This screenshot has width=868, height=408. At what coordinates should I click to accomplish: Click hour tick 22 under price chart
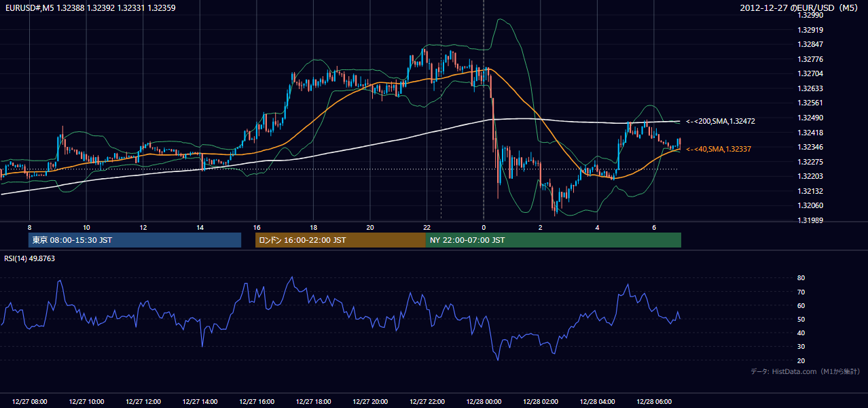427,227
